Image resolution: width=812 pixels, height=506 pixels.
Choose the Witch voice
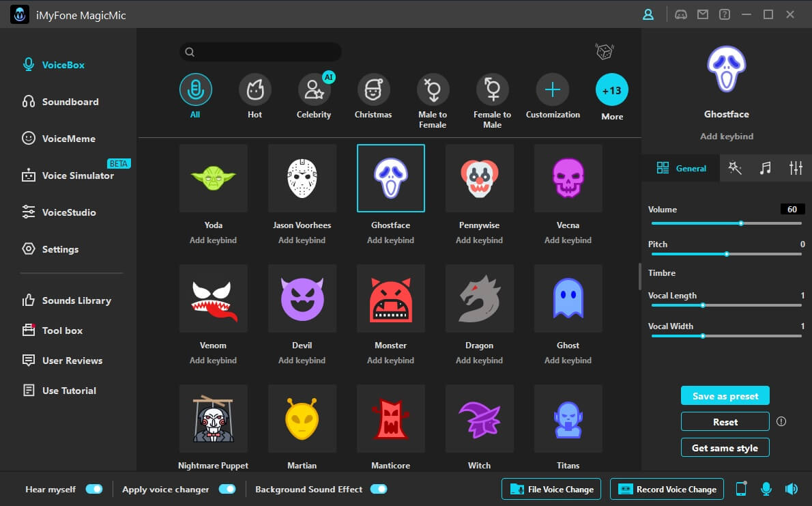click(x=480, y=419)
